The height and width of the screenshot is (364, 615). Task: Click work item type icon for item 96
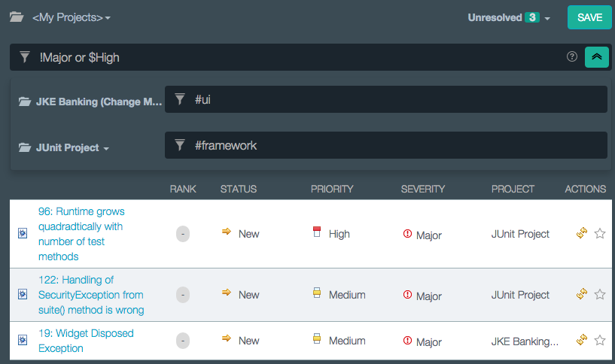click(x=23, y=234)
